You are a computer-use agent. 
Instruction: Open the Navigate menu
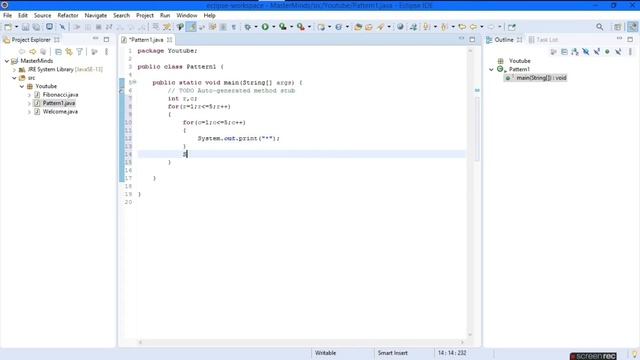click(x=96, y=16)
